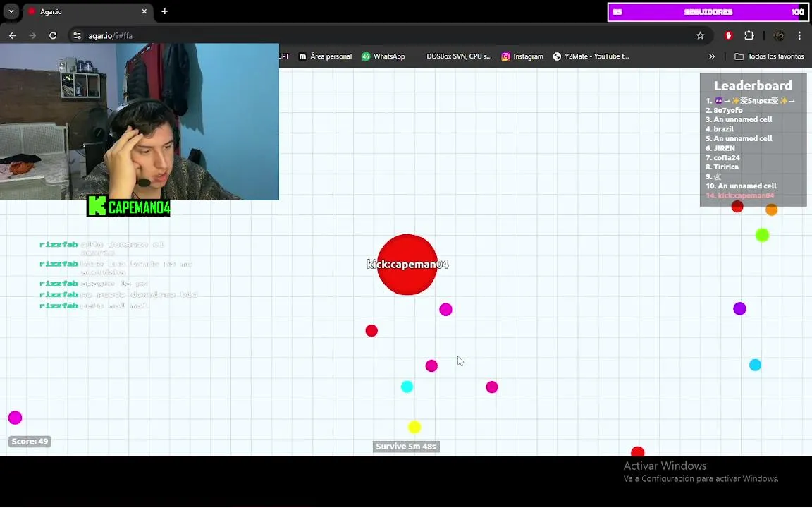Expand the hidden bookmarks overflow chevron
The image size is (812, 508).
click(x=712, y=56)
